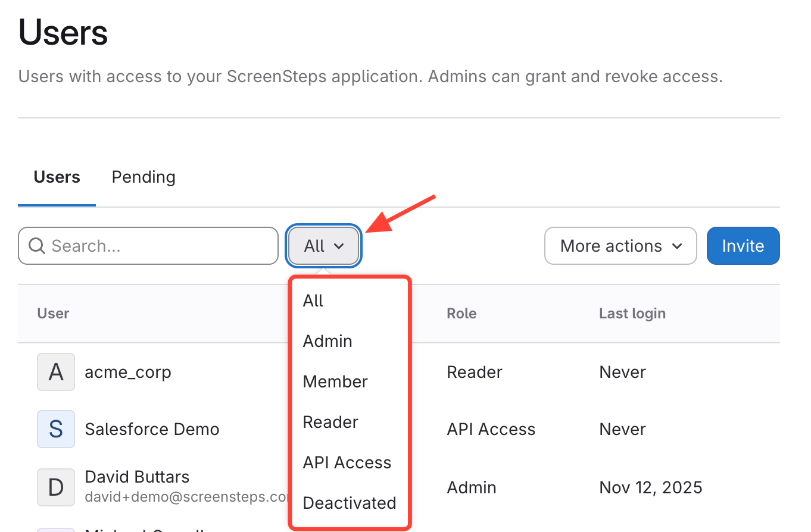Open the David Buttars user row
The width and height of the screenshot is (811, 532).
[137, 477]
